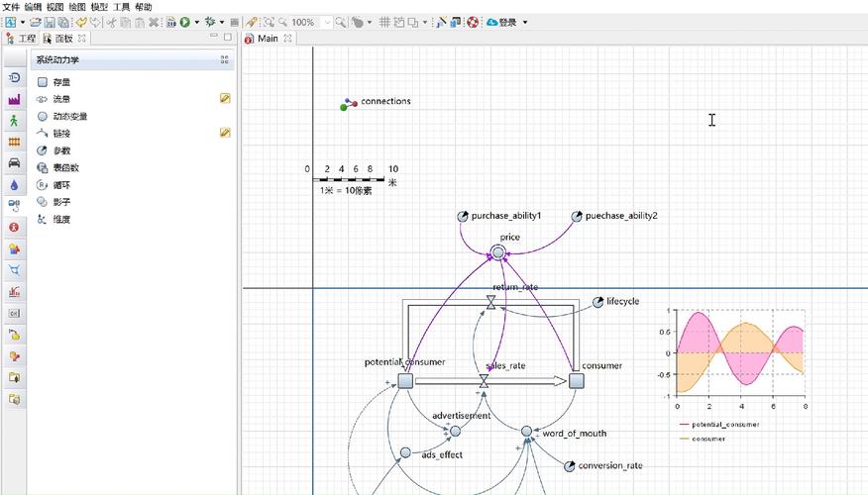
Task: Open the 文件 menu
Action: pyautogui.click(x=11, y=7)
